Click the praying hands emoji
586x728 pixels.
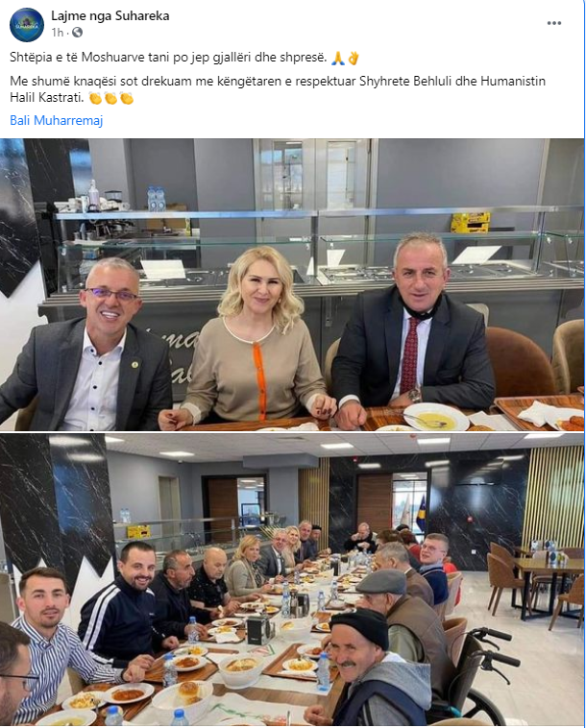tap(338, 58)
